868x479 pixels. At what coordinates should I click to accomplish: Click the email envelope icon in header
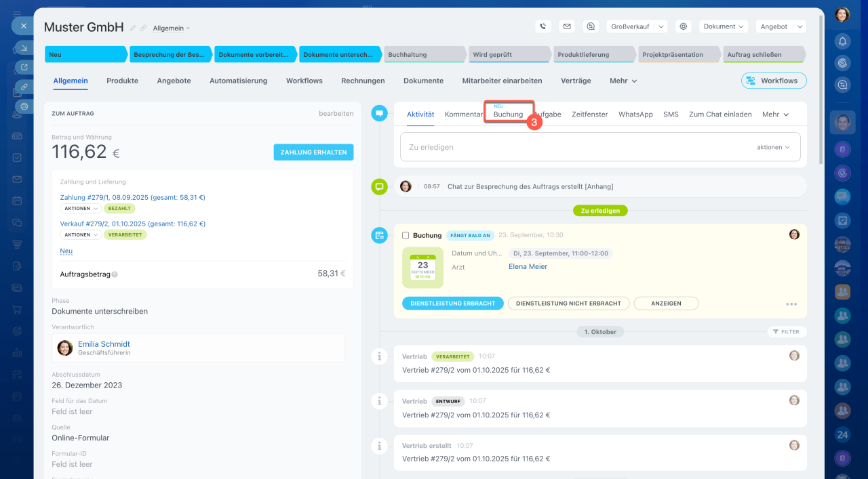click(x=567, y=26)
